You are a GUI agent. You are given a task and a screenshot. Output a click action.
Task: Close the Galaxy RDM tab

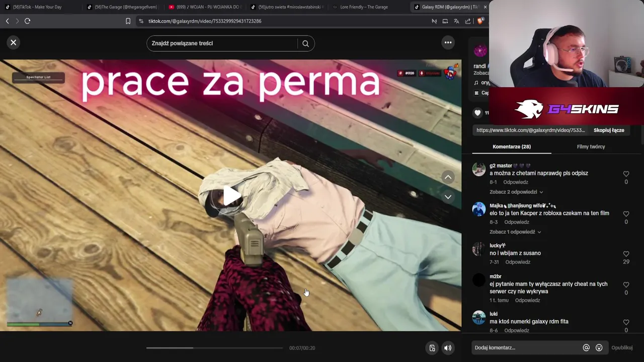point(485,7)
